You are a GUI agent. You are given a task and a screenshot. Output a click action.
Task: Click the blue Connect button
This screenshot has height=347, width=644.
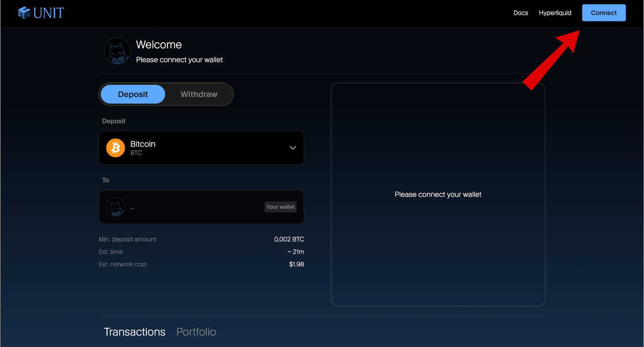[604, 13]
